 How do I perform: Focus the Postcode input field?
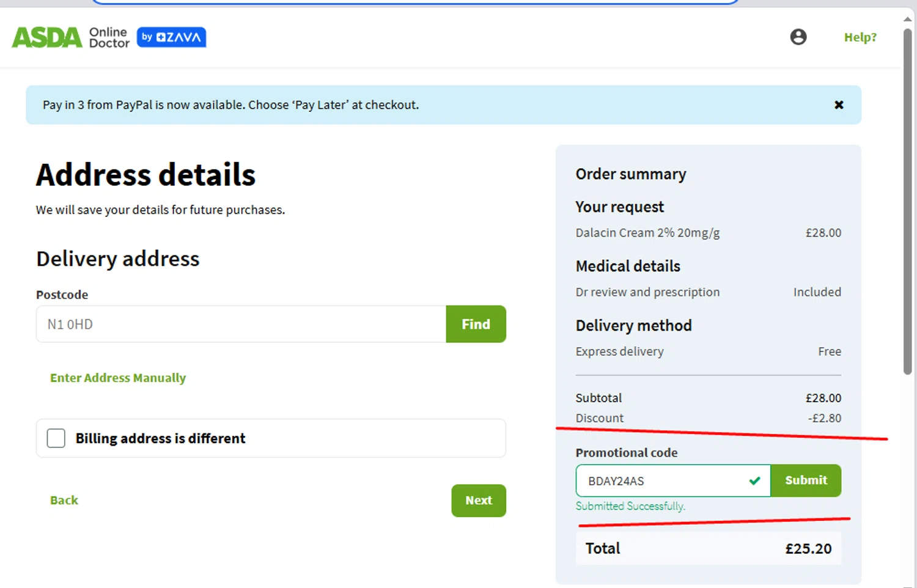241,324
